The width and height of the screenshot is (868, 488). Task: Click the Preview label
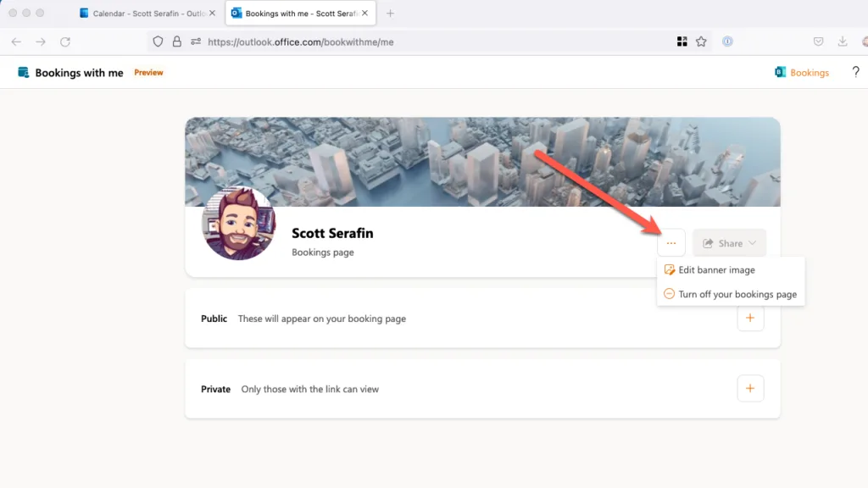(x=148, y=73)
